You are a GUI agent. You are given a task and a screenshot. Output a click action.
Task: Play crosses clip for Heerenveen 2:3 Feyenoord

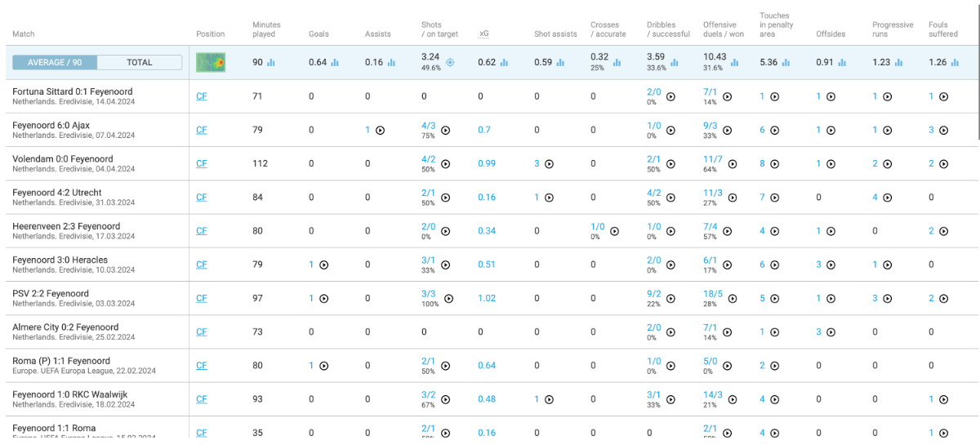(x=614, y=231)
